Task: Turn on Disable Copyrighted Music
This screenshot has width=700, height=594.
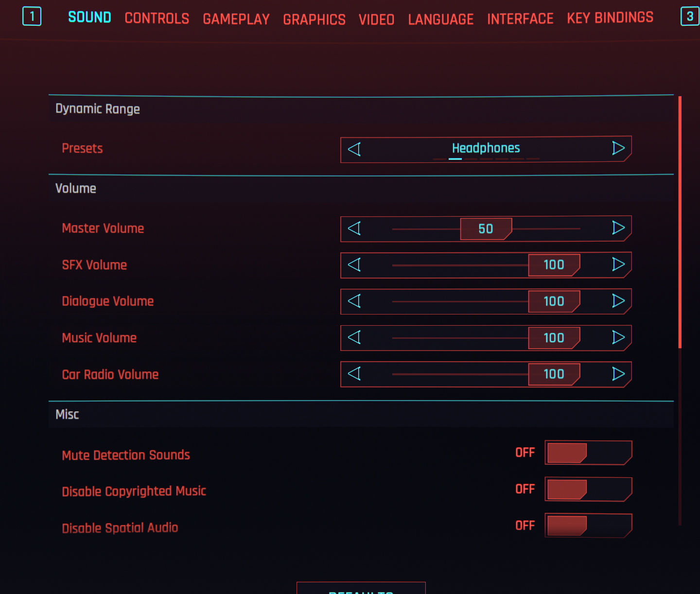Action: point(588,489)
